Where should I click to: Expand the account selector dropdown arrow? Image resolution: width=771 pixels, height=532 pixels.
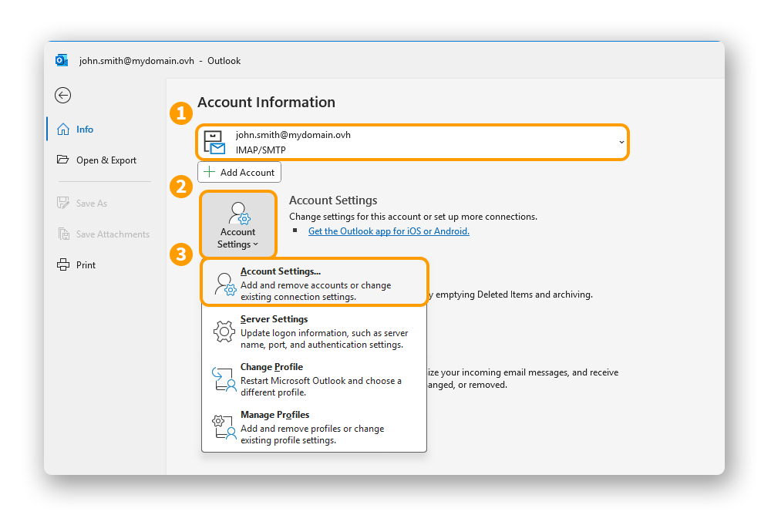pos(621,143)
